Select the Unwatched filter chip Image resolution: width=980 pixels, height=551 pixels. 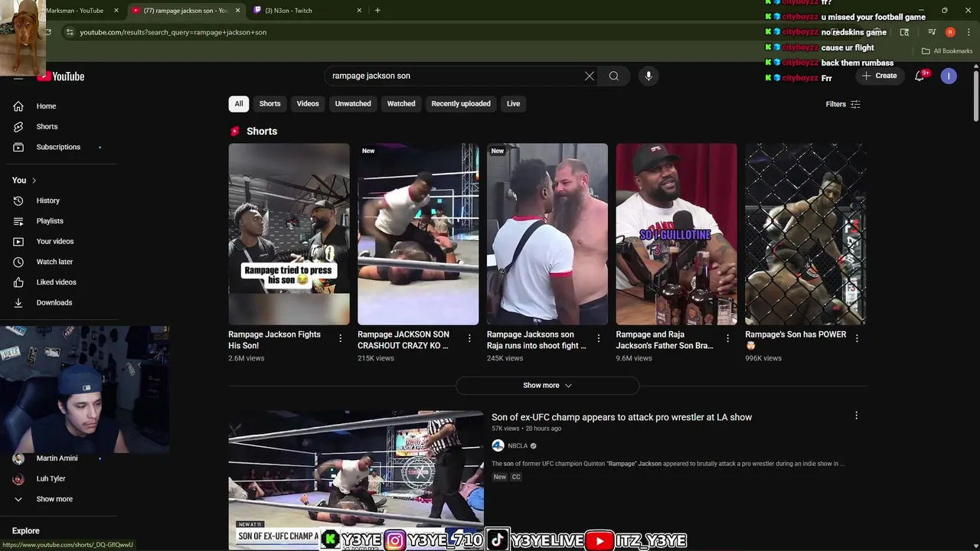point(353,104)
